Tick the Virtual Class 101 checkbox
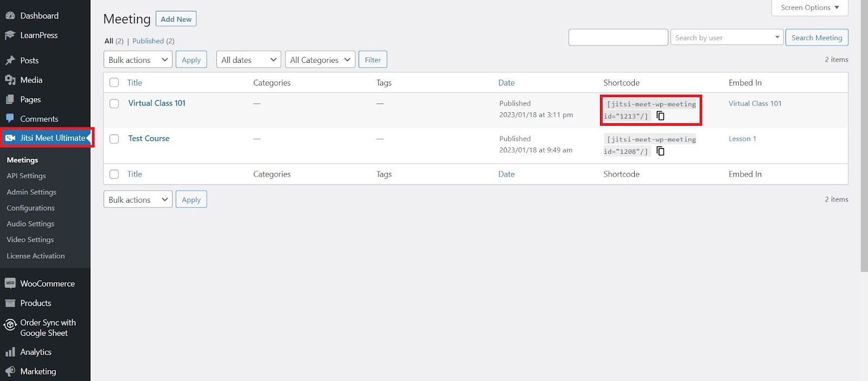Image resolution: width=868 pixels, height=381 pixels. pos(114,104)
